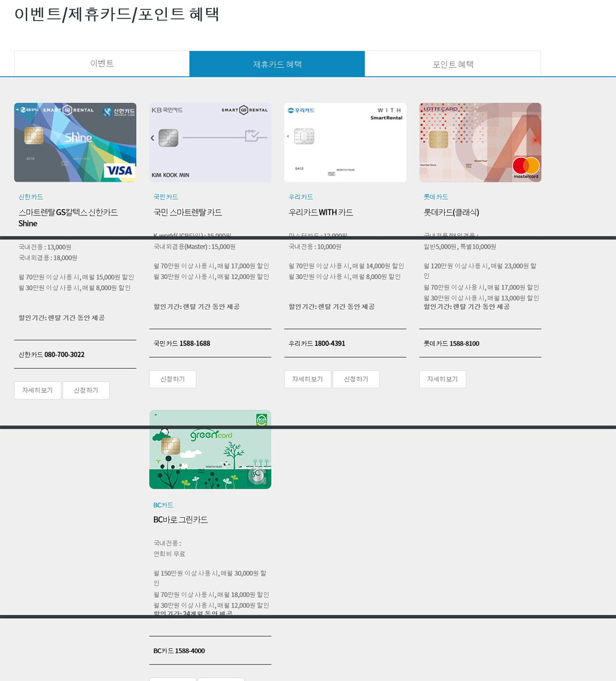Select the 제휴카드 혜택 tab
The image size is (616, 681).
pos(277,64)
